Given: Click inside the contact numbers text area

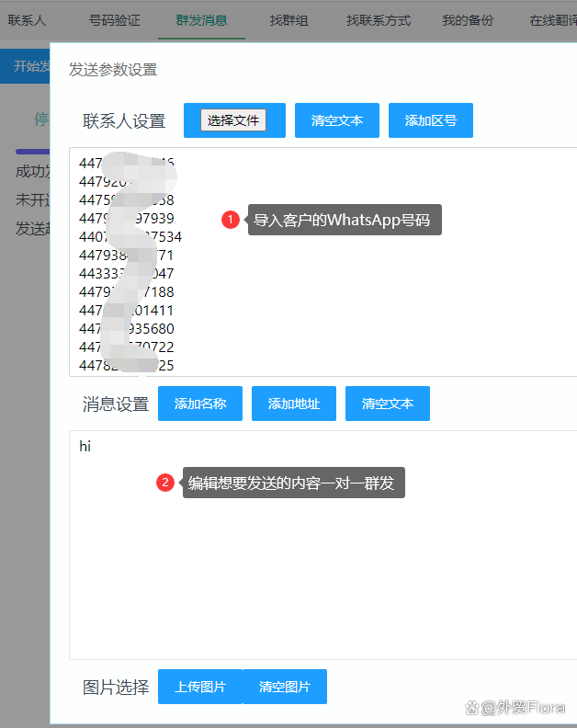Looking at the screenshot, I should (x=323, y=262).
